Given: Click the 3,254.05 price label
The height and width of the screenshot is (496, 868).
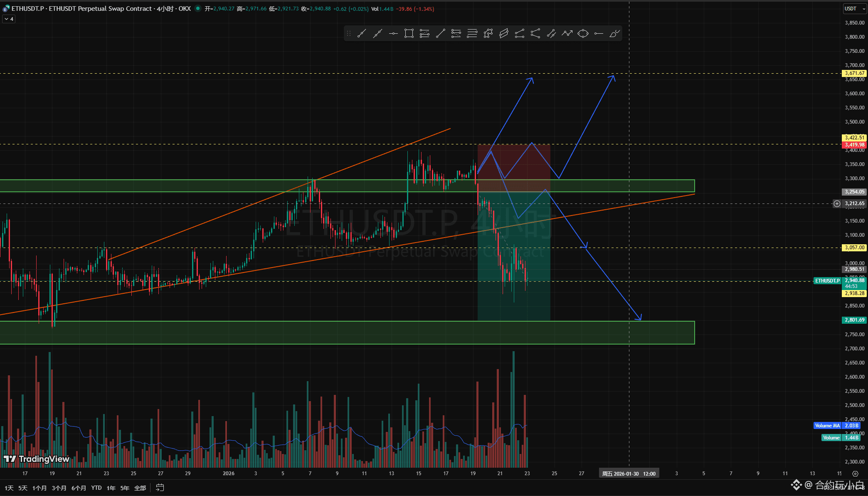Looking at the screenshot, I should click(855, 192).
